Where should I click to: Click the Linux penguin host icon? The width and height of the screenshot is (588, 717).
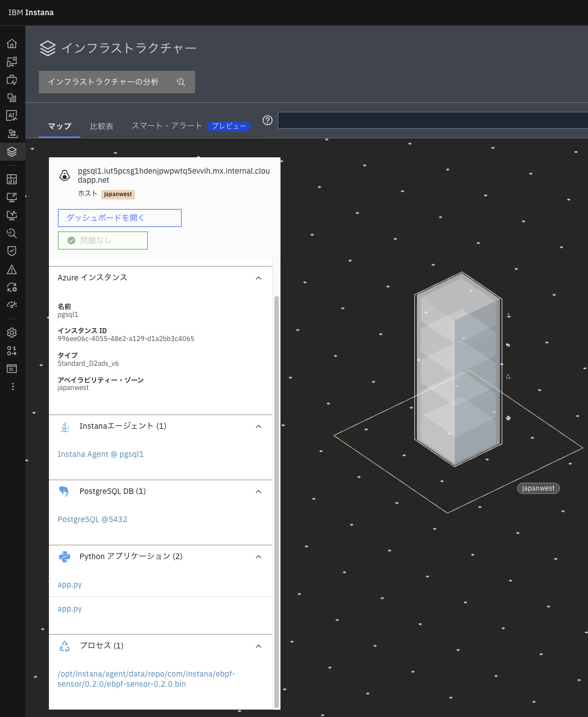point(65,176)
